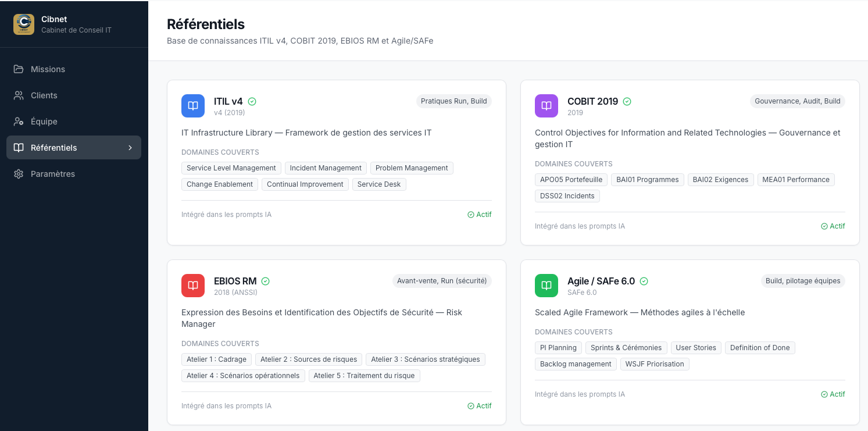Viewport: 868px width, 431px height.
Task: Select the Référentiels menu item
Action: [74, 148]
